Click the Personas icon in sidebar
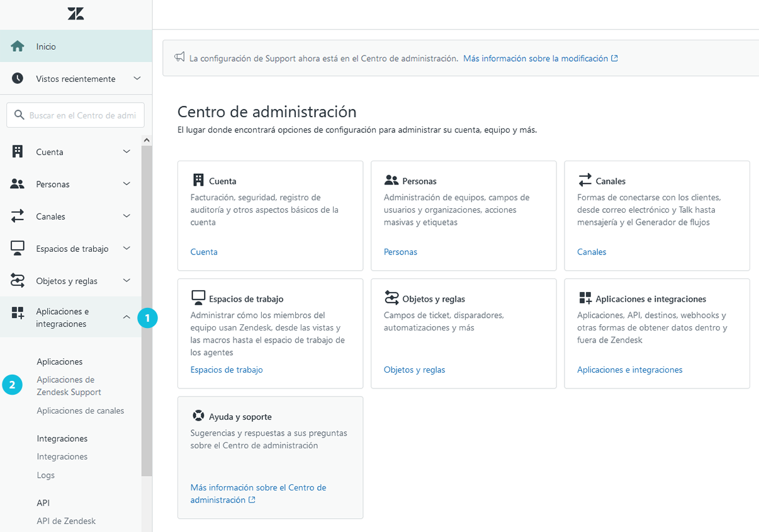Viewport: 759px width, 532px height. [x=18, y=184]
